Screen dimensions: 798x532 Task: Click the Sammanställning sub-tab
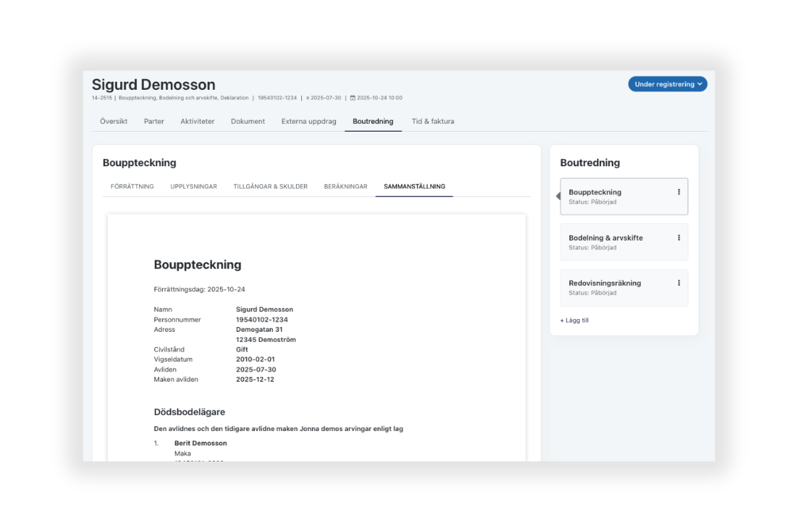(x=414, y=187)
